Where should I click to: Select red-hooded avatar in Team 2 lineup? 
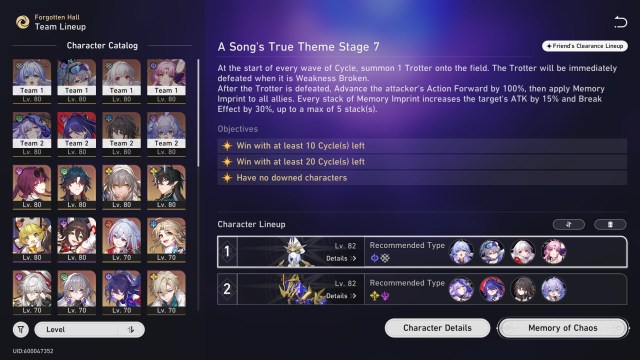492,289
